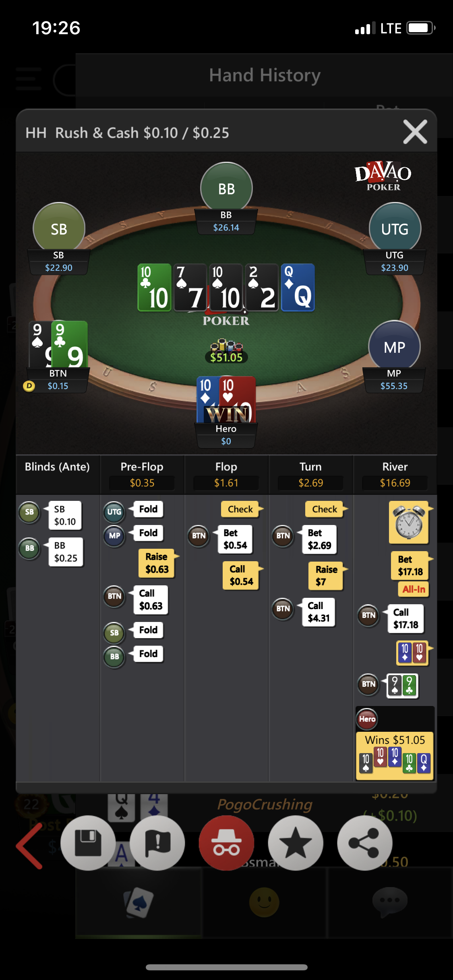Tap the Wins $51.05 result box
This screenshot has height=980, width=453.
click(395, 756)
